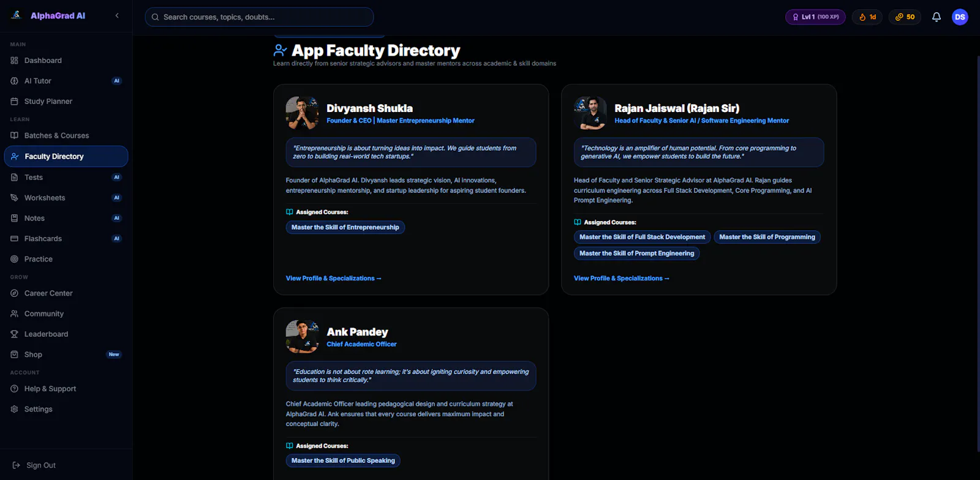980x480 pixels.
Task: Click Rajan Jaiswal's profile photo
Action: pos(590,113)
